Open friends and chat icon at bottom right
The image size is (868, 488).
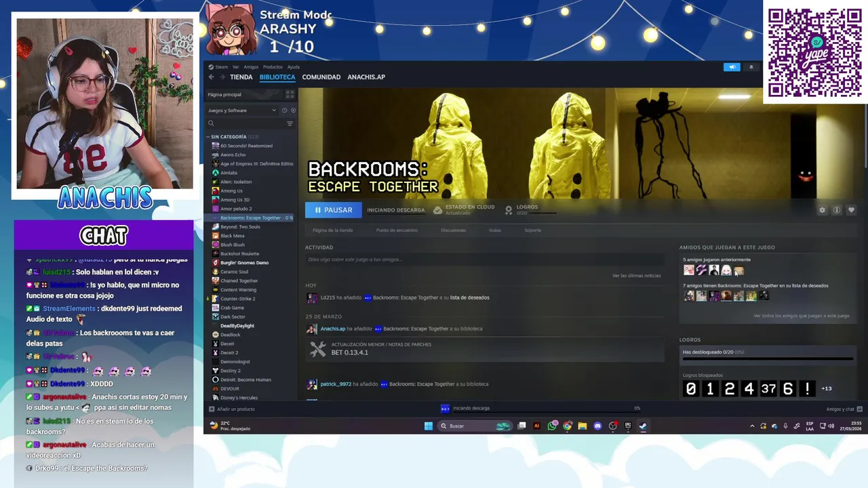tap(859, 409)
